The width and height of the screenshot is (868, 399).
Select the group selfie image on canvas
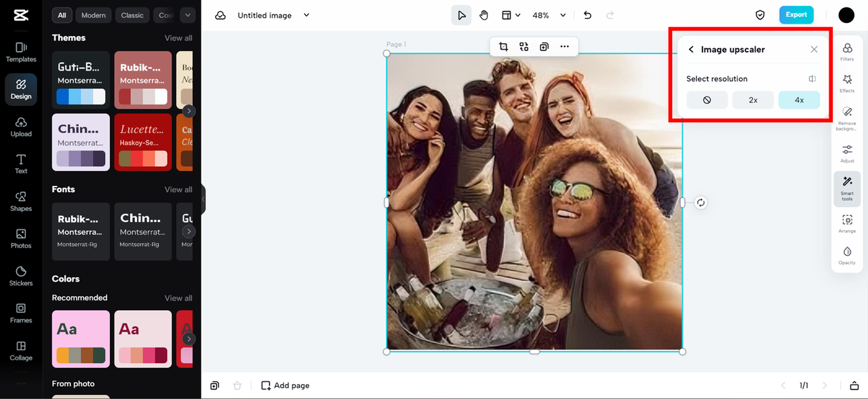[x=534, y=202]
